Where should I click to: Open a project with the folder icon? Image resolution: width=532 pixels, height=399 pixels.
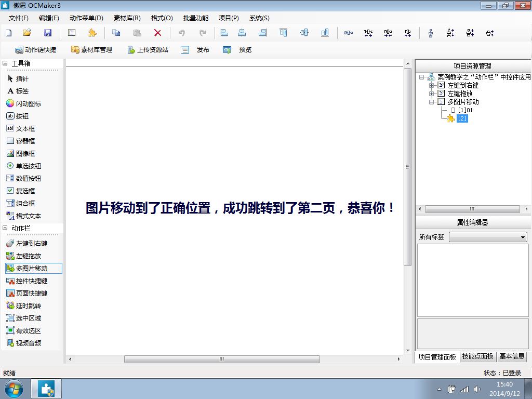[x=27, y=33]
